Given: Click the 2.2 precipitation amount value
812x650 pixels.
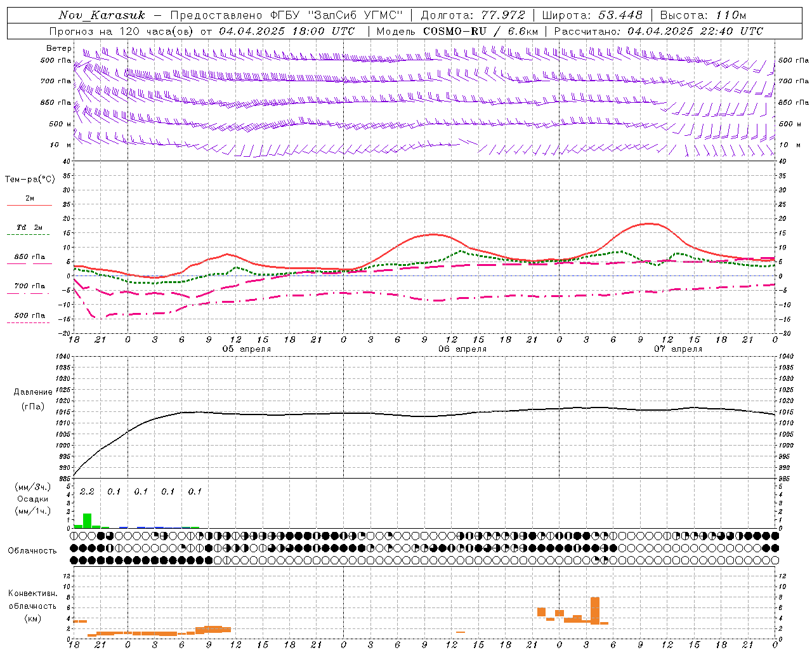Looking at the screenshot, I should tap(87, 491).
